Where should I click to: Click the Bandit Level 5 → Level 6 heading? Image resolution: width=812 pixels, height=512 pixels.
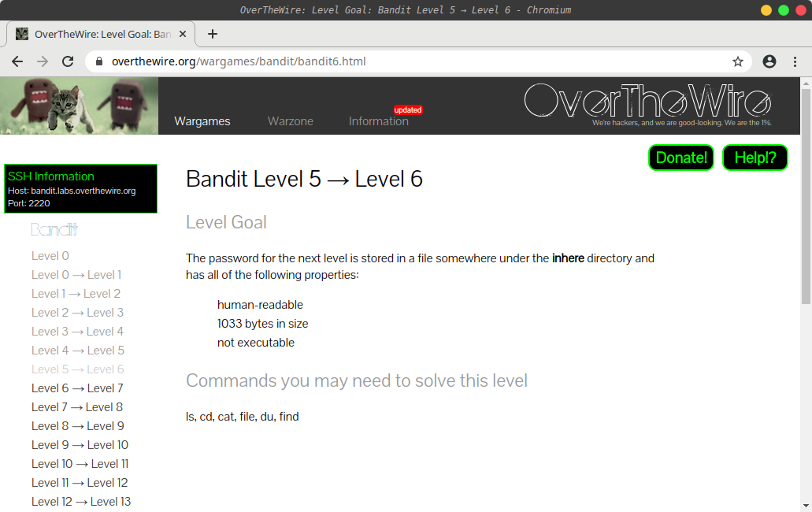(304, 179)
